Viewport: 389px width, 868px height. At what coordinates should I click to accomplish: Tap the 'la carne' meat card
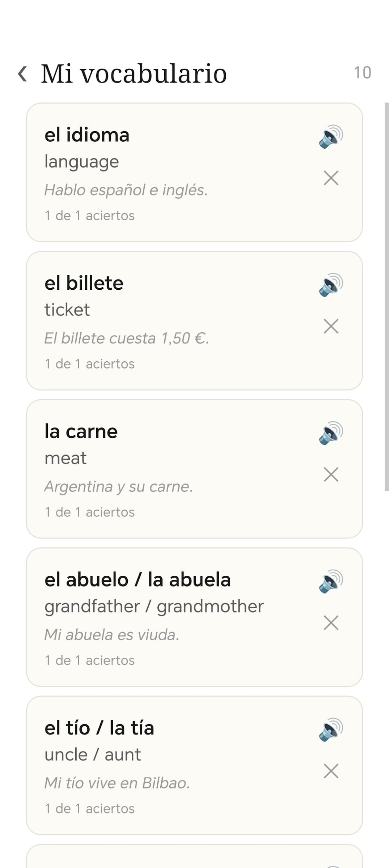194,469
